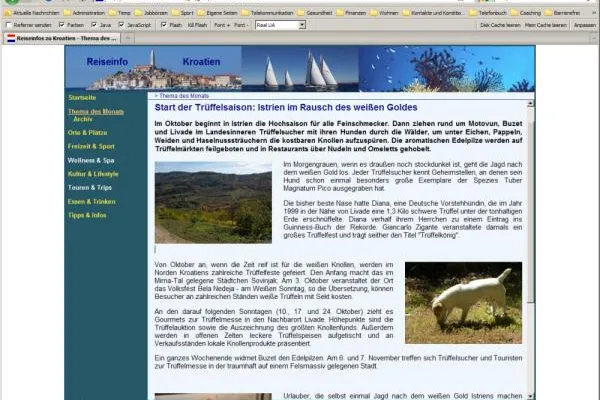Image resolution: width=600 pixels, height=400 pixels.
Task: Click the Kill Flash button
Action: point(197,25)
